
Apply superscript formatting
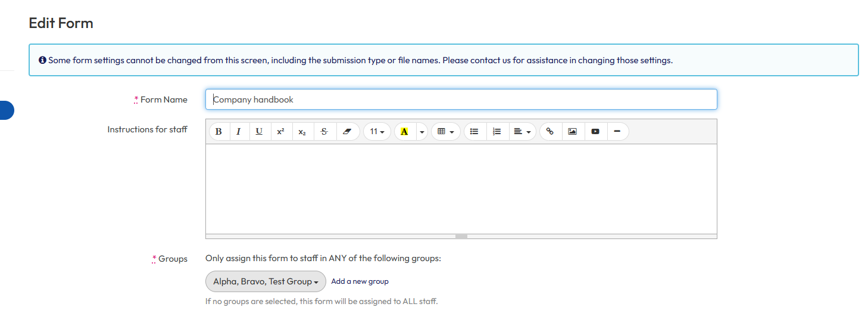(280, 132)
